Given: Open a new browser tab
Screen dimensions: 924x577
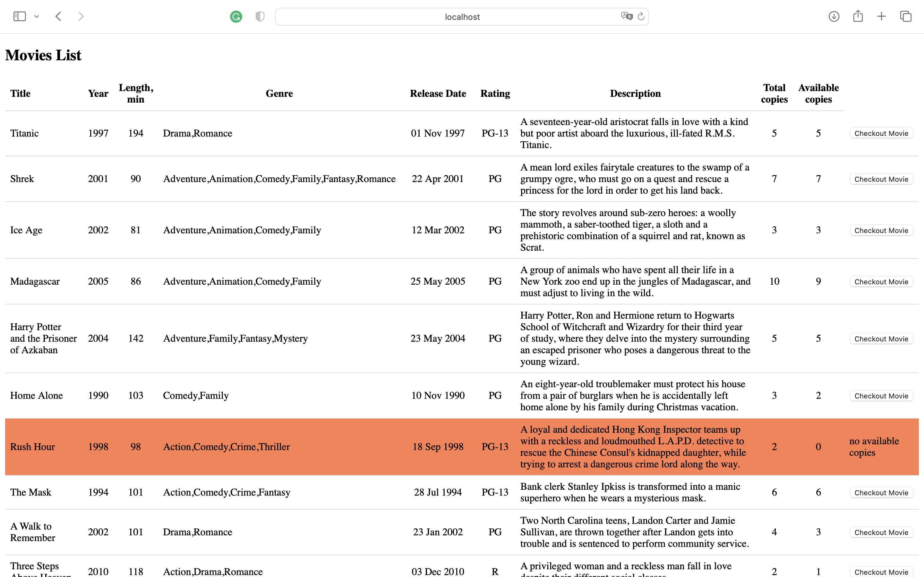Looking at the screenshot, I should coord(881,16).
